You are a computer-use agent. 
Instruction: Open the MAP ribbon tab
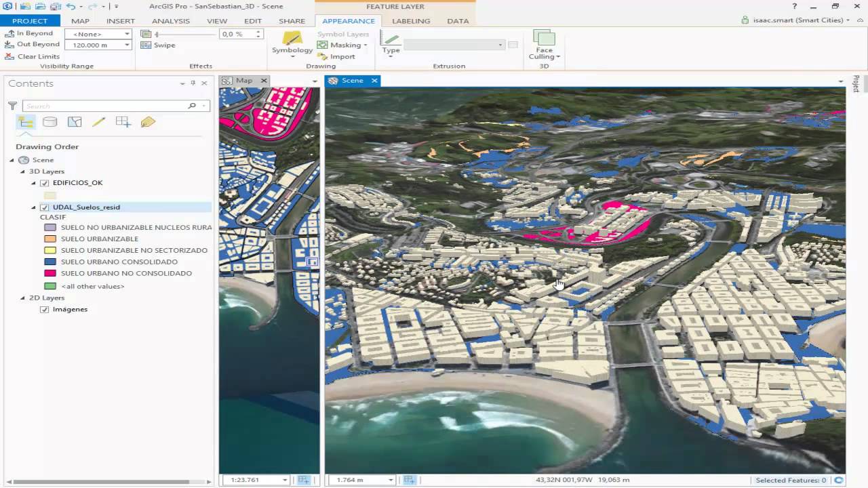coord(80,21)
